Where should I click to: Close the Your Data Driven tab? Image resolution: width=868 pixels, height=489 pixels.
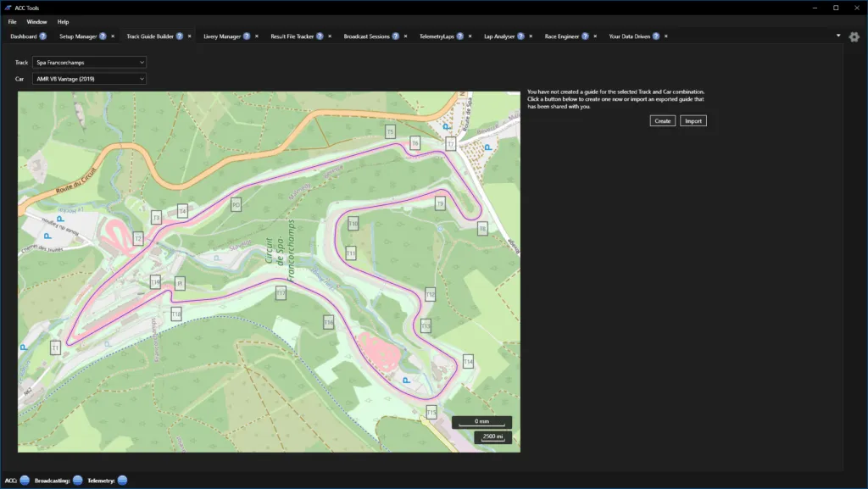(666, 36)
